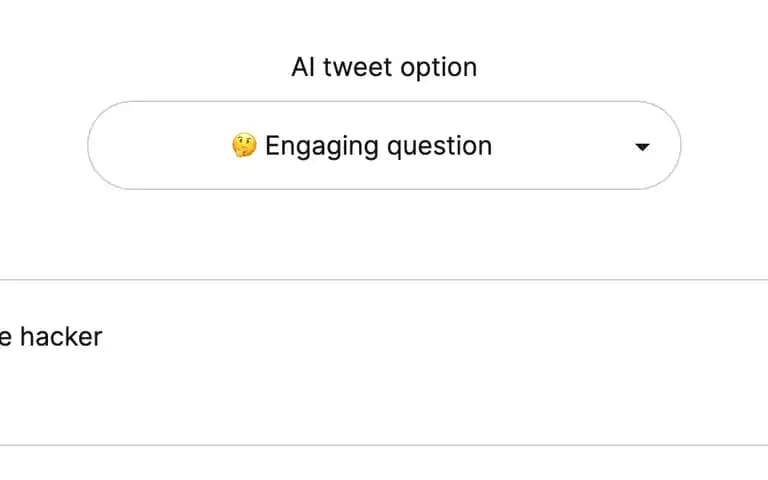The height and width of the screenshot is (480, 768).
Task: Click the empty row below the hacker entry
Action: click(384, 463)
